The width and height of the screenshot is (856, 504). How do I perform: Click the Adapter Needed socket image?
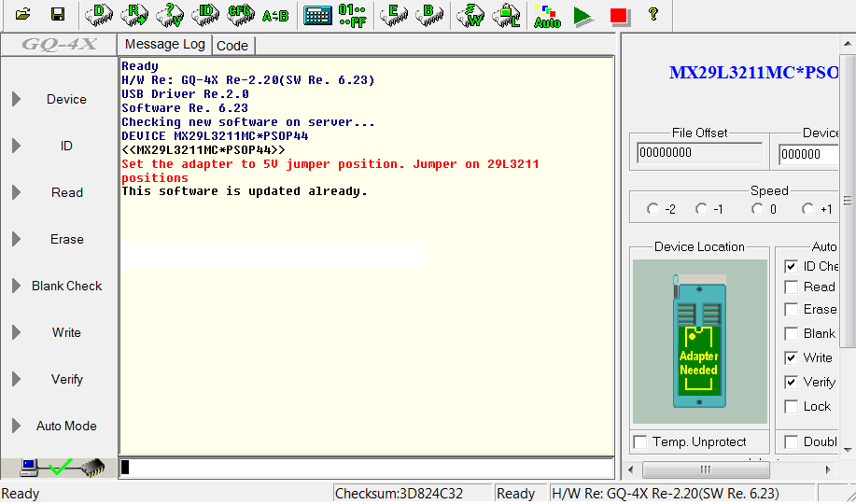click(x=699, y=342)
